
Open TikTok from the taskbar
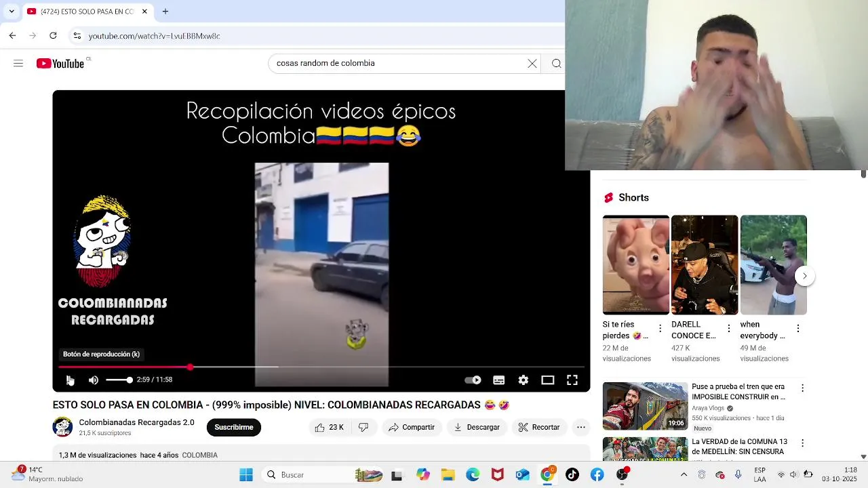pos(572,475)
